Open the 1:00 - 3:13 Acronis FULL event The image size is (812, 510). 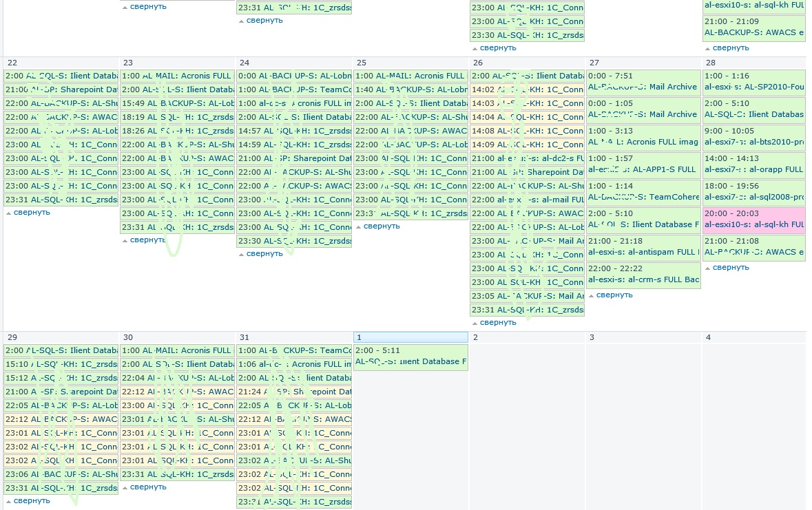[643, 136]
